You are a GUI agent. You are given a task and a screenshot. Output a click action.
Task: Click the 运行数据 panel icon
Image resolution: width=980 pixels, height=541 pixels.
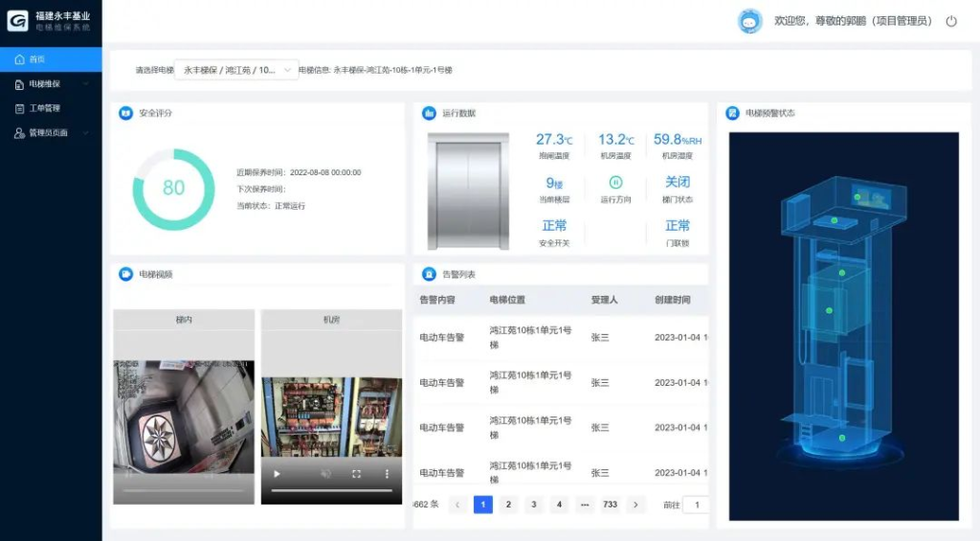click(429, 113)
